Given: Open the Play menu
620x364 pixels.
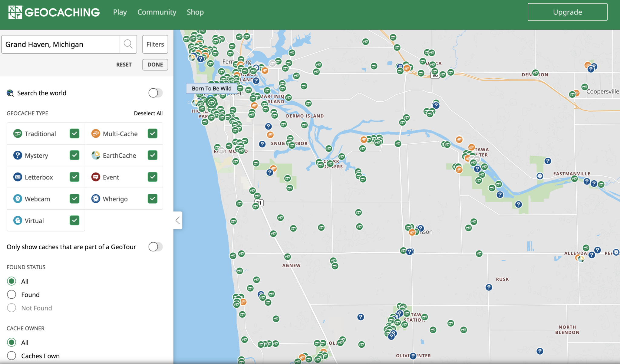Looking at the screenshot, I should 120,12.
